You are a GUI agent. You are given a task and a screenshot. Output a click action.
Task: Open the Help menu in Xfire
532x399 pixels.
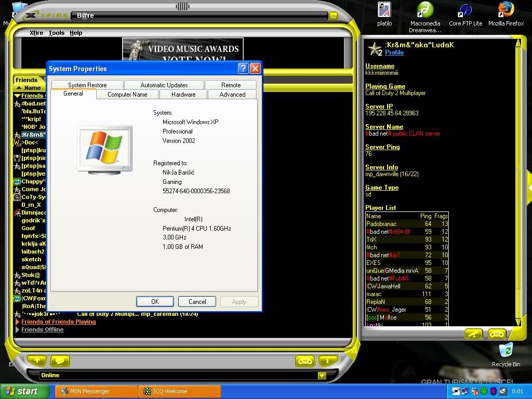tap(76, 33)
